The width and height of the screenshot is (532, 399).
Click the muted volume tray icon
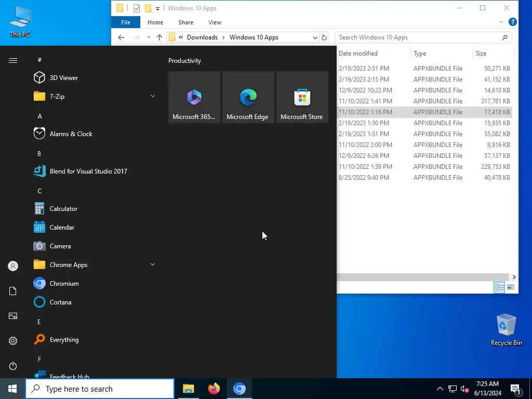[x=464, y=389]
